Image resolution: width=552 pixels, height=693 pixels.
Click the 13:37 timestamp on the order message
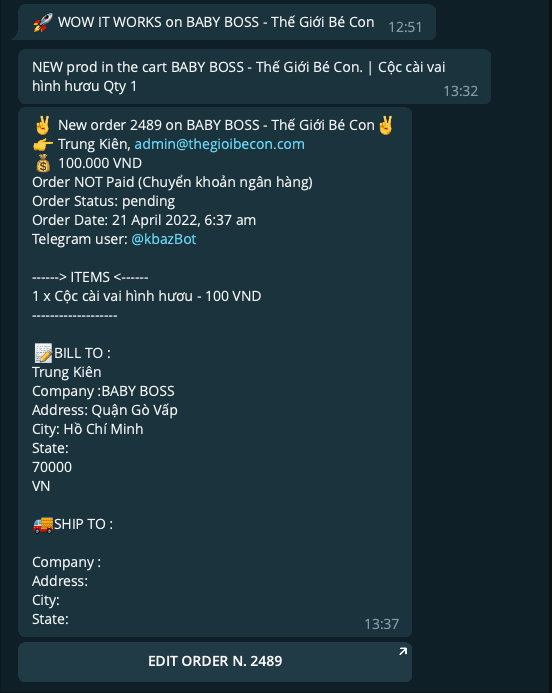pyautogui.click(x=381, y=624)
